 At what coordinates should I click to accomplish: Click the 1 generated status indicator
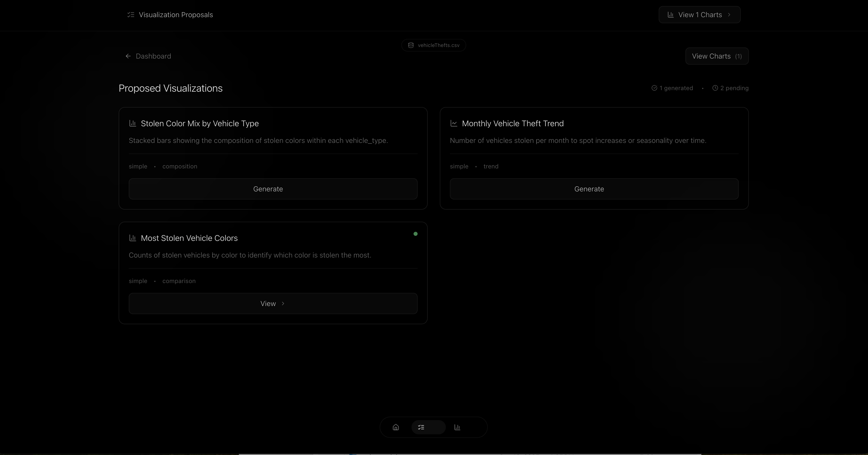pos(672,88)
